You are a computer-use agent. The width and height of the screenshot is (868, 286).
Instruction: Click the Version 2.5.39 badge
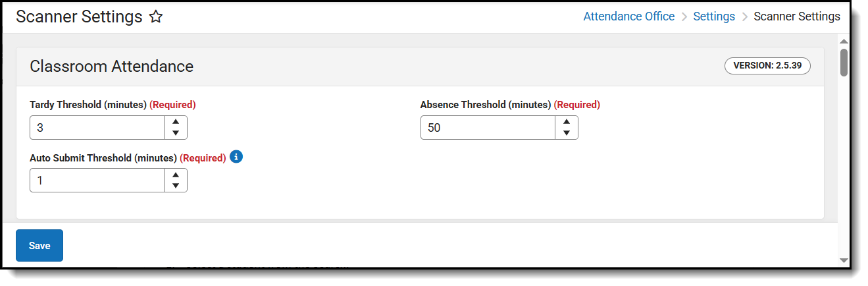767,66
